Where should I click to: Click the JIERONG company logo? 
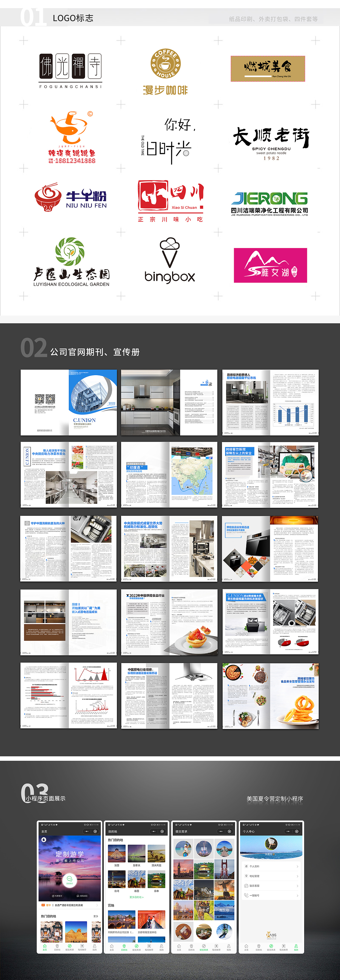[269, 204]
